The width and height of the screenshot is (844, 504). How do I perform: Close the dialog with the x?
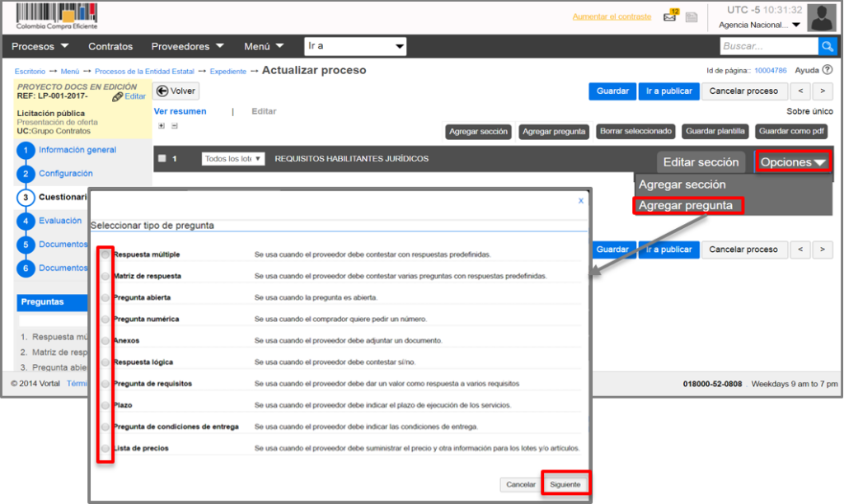point(580,200)
